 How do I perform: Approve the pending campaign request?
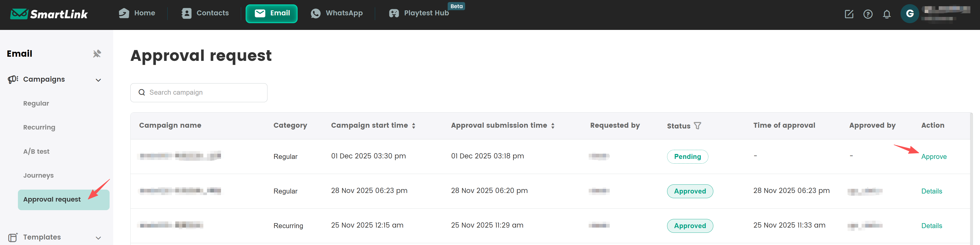pos(934,156)
